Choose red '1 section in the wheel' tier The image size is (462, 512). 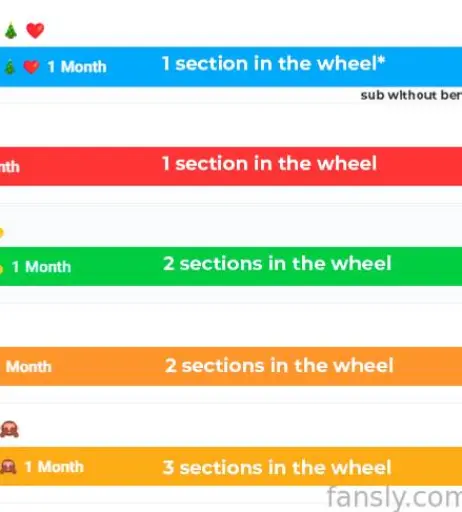pyautogui.click(x=231, y=166)
